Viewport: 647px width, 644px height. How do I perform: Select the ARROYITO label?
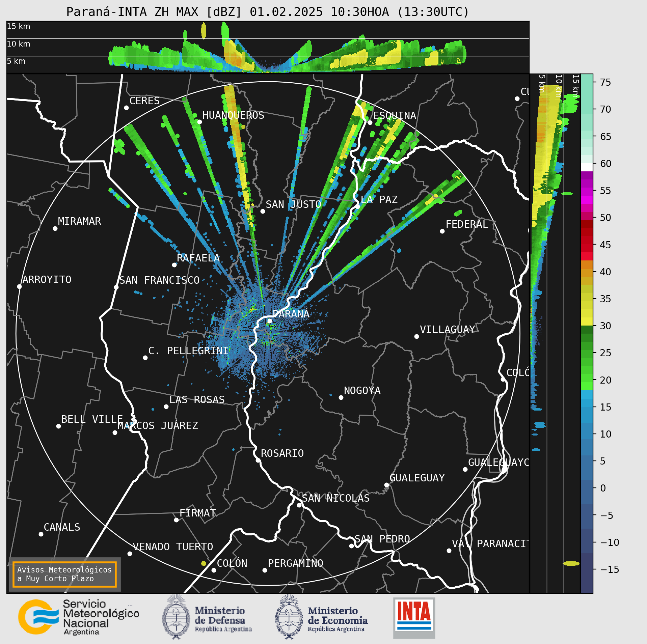pos(47,279)
